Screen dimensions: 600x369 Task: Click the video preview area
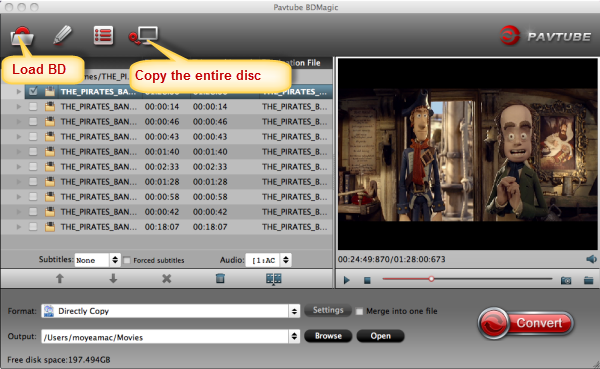(468, 154)
